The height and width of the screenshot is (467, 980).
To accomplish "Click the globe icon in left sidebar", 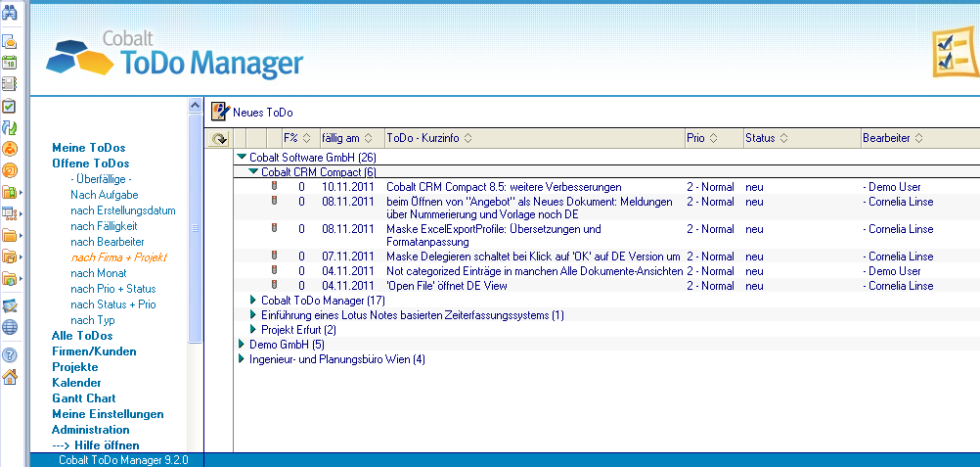I will [x=10, y=327].
